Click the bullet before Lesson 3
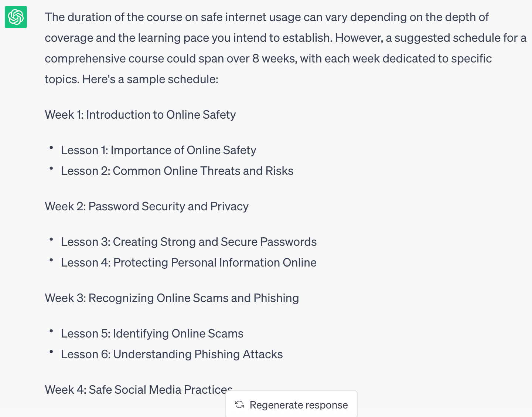The image size is (532, 417). pos(51,240)
